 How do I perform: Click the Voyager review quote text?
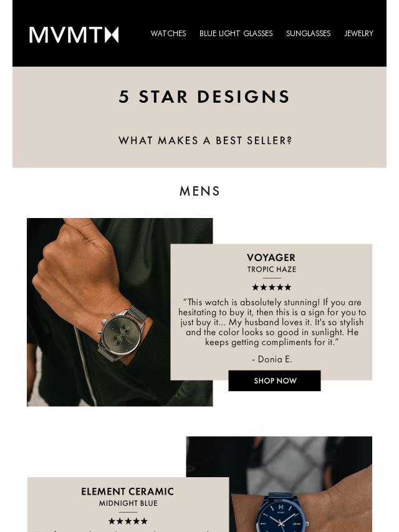click(x=272, y=322)
